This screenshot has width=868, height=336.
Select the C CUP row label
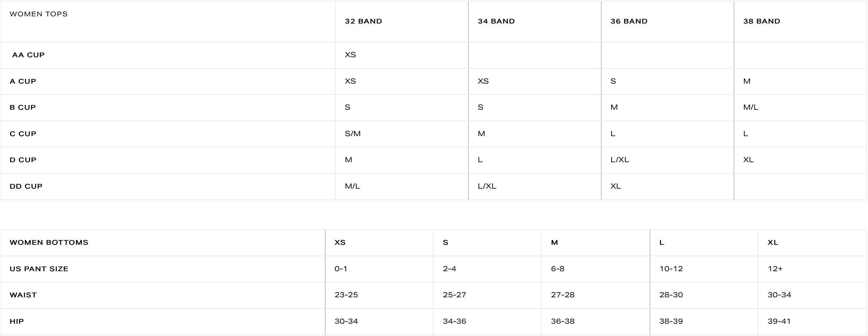click(x=23, y=134)
